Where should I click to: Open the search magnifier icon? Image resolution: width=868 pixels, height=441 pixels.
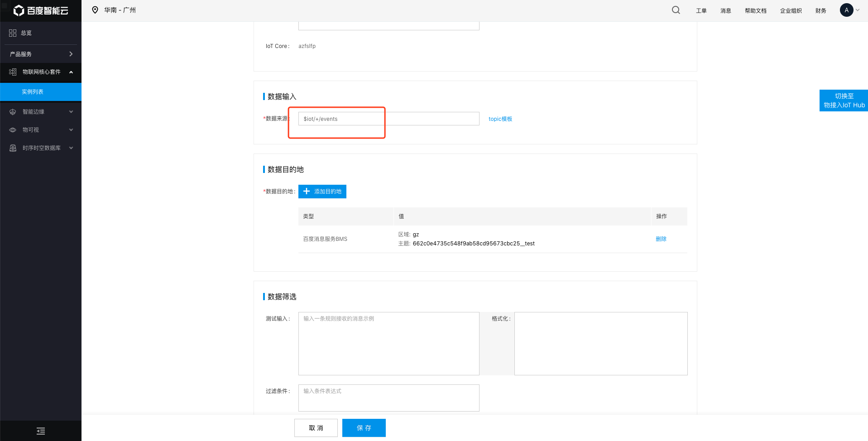tap(676, 10)
